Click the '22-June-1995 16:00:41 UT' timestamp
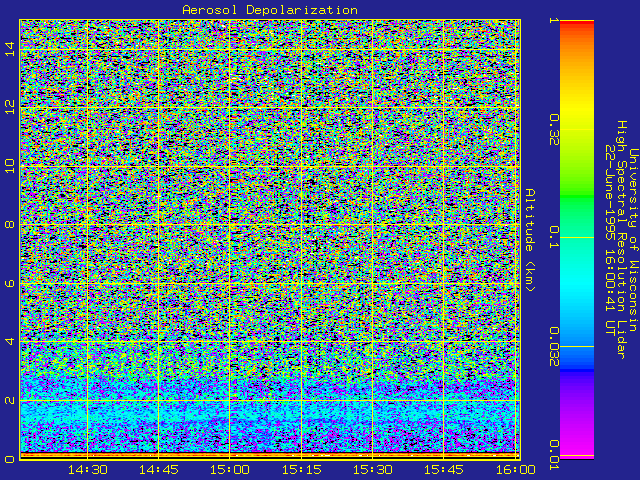Image resolution: width=640 pixels, height=480 pixels. (x=609, y=240)
